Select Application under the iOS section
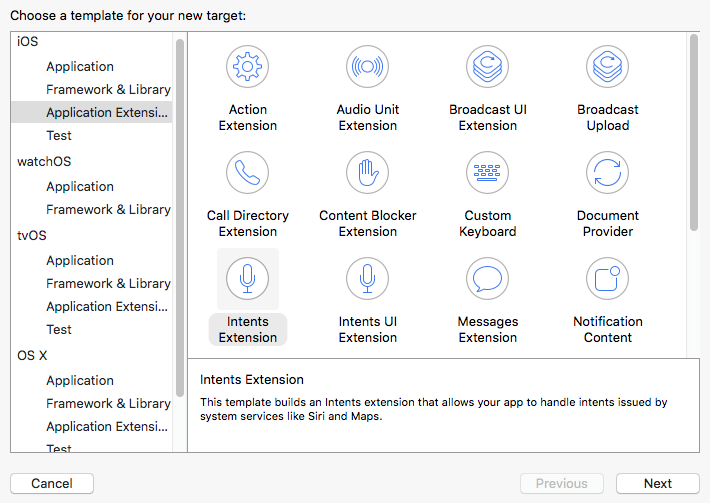 [x=80, y=67]
